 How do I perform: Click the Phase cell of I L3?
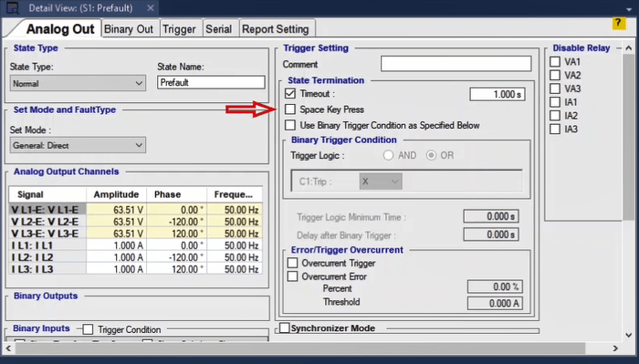click(x=176, y=269)
